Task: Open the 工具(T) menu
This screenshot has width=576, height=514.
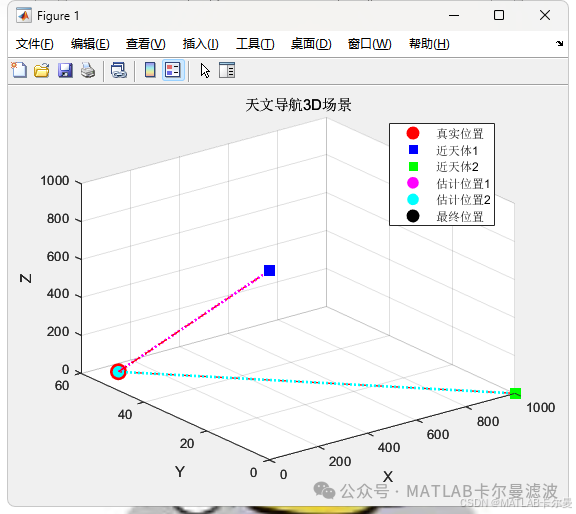Action: pos(255,44)
